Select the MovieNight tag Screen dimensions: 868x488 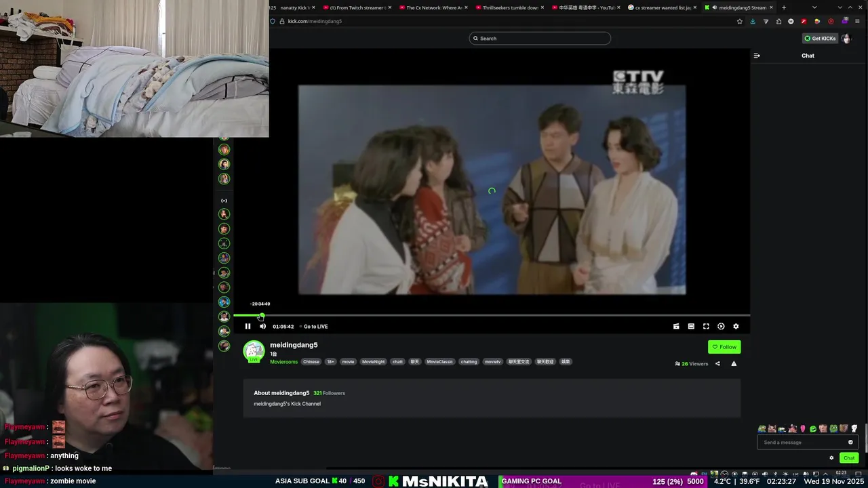pyautogui.click(x=373, y=362)
